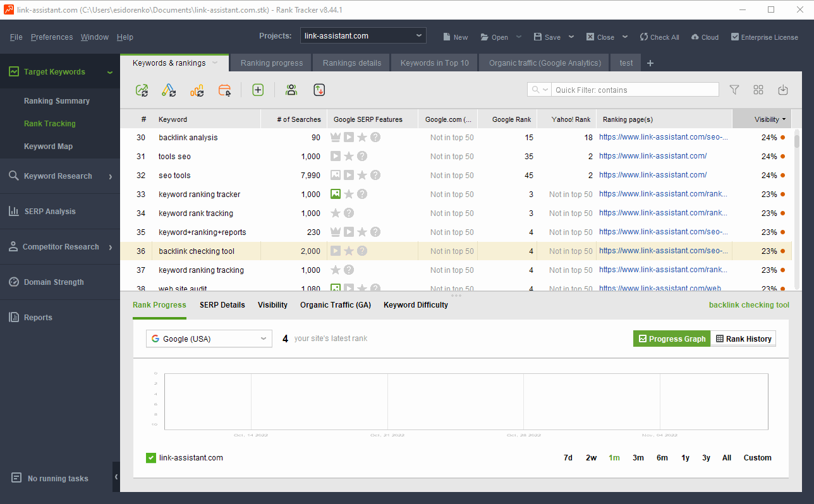Switch to Rank History view
The height and width of the screenshot is (504, 814).
[x=743, y=339]
